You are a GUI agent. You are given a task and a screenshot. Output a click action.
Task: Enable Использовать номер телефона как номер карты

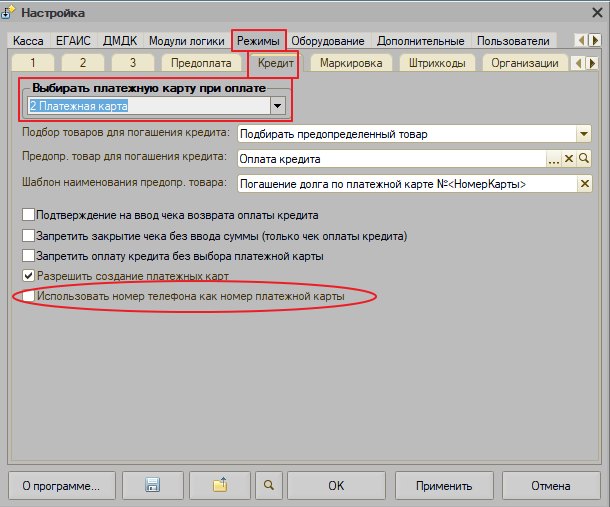(28, 296)
